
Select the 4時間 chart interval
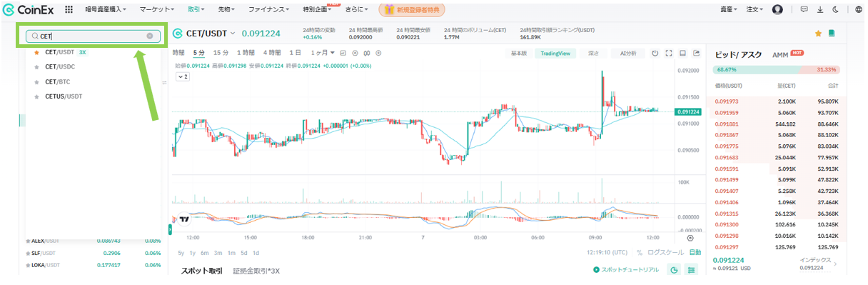pos(271,53)
